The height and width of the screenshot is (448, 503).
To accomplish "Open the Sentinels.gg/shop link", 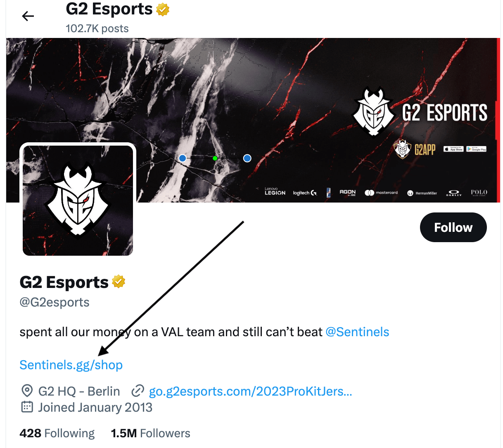I will [x=71, y=365].
